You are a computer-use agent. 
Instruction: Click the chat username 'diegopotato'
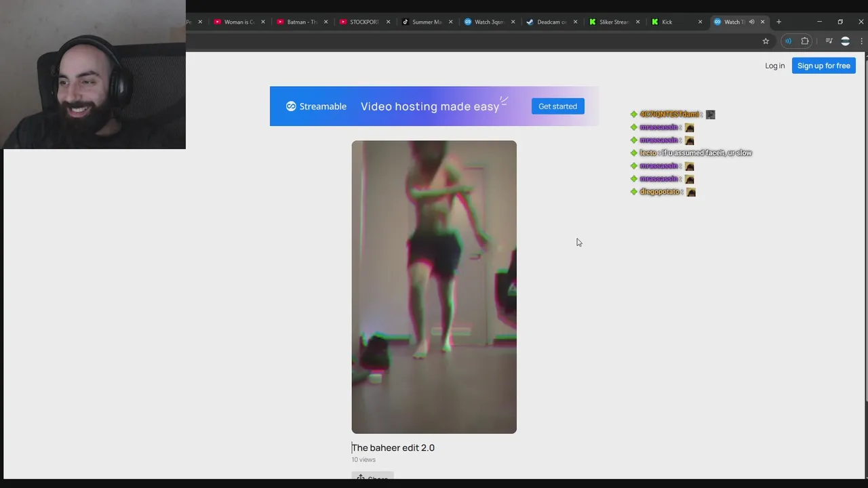pos(659,192)
